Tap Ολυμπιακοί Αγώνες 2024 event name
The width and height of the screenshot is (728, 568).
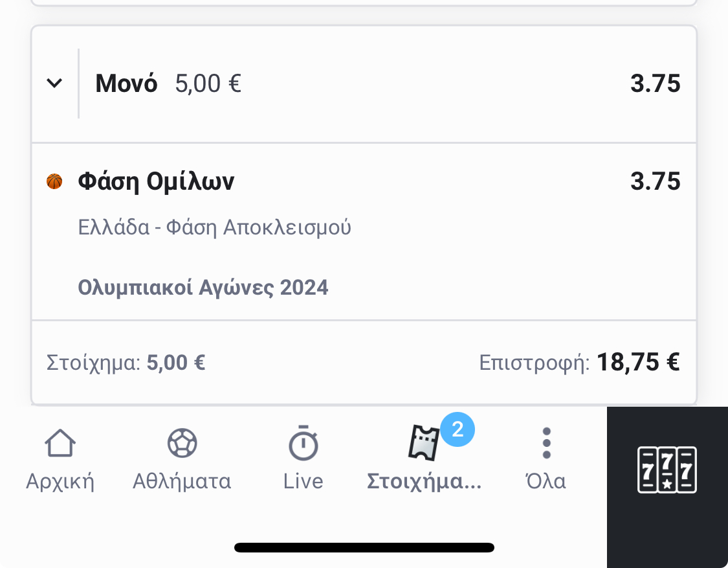pyautogui.click(x=203, y=287)
